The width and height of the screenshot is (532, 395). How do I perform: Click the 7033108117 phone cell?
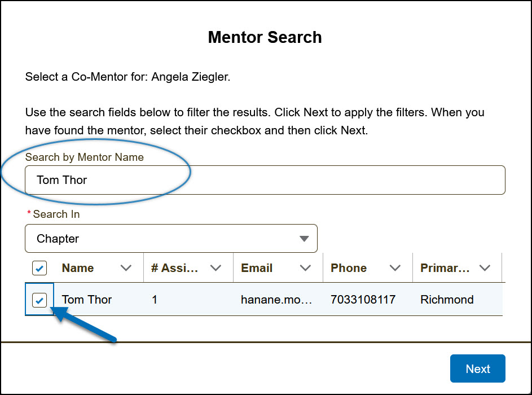click(363, 300)
